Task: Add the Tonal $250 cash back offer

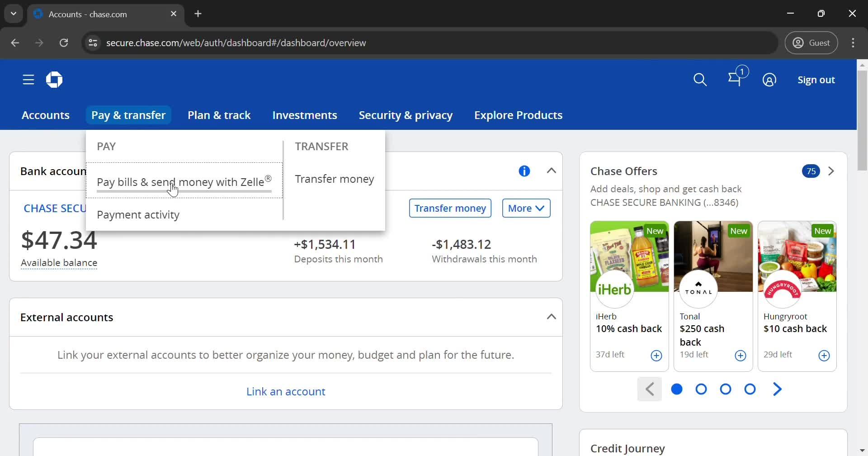Action: [x=740, y=356]
